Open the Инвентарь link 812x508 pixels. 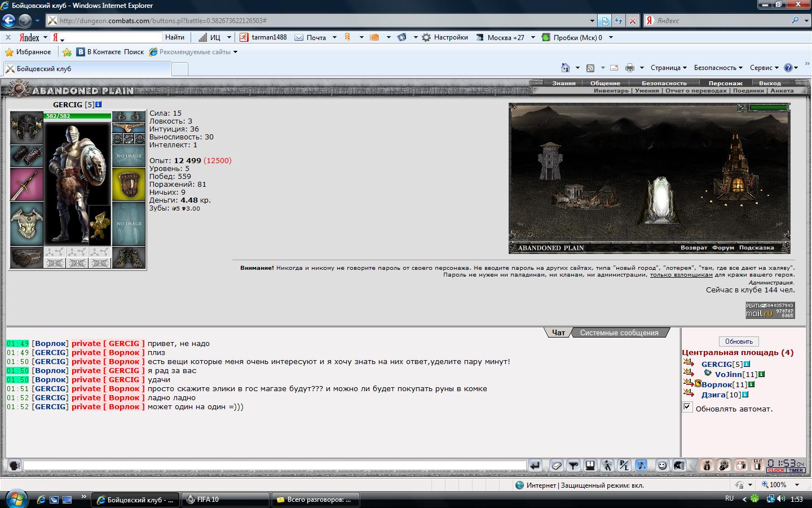tap(611, 90)
